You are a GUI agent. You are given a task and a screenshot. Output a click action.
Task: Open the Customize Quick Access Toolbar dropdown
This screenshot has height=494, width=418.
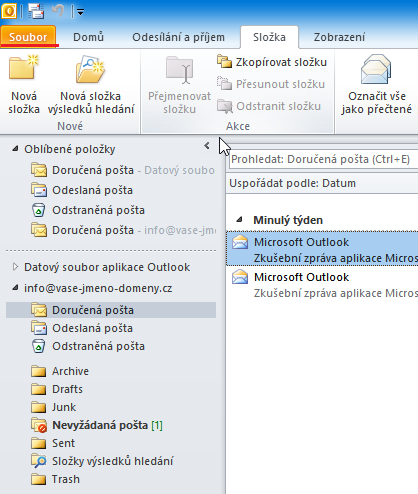80,12
